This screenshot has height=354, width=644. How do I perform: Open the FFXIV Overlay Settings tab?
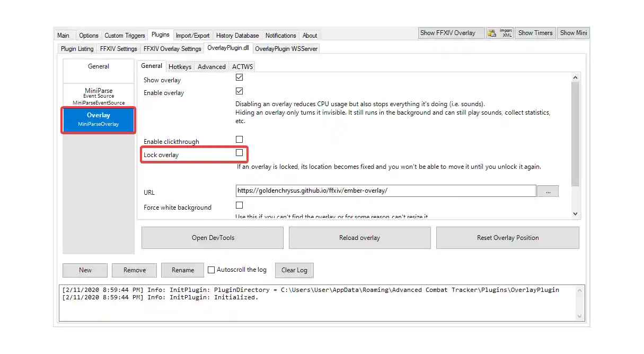coord(172,48)
